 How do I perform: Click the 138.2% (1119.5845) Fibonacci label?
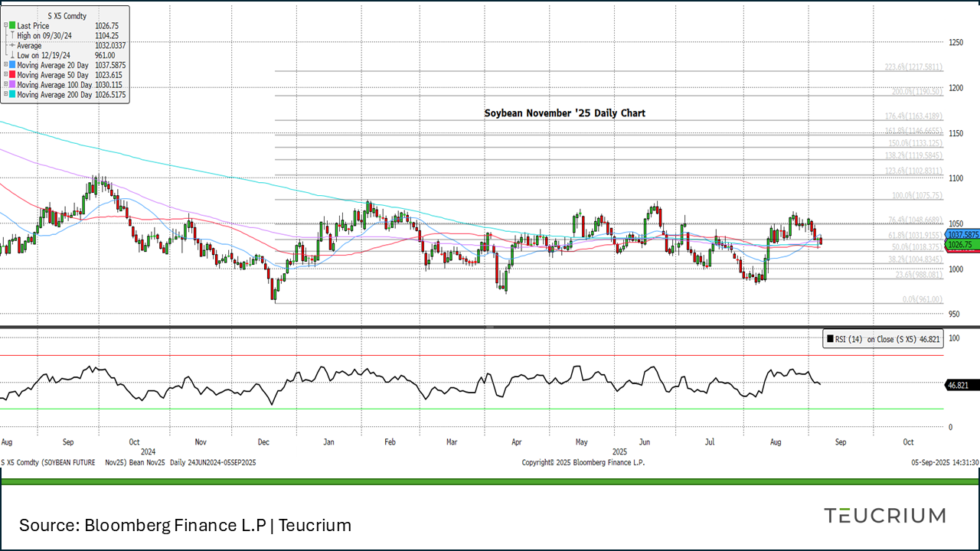click(x=913, y=155)
